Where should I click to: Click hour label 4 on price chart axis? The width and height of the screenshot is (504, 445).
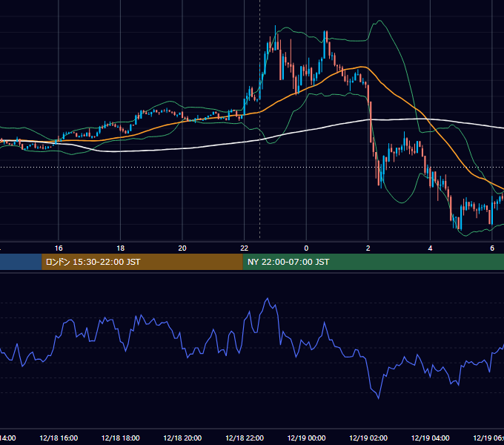click(x=430, y=248)
